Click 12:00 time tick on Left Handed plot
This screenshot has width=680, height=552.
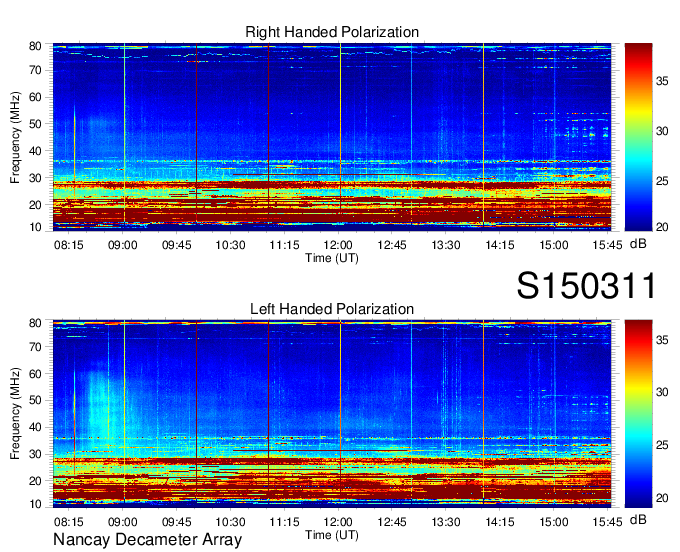[x=338, y=522]
